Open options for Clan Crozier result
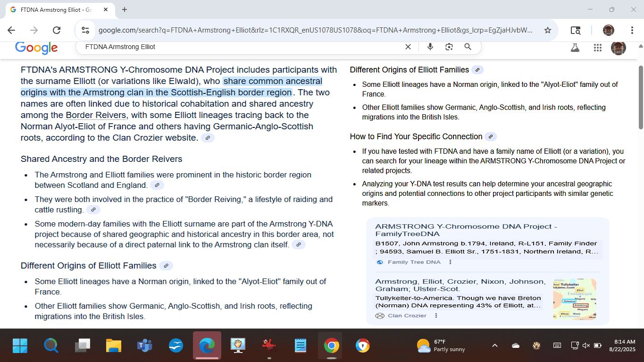The height and width of the screenshot is (362, 644). [436, 316]
